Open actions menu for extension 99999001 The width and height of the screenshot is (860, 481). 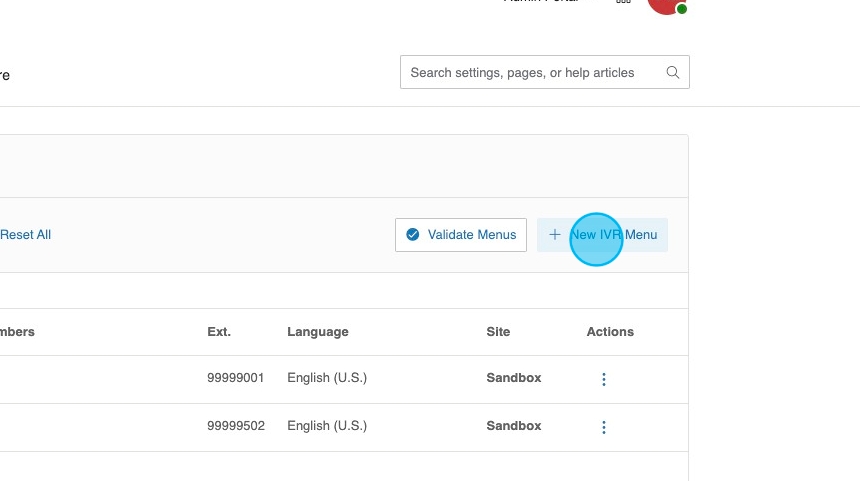604,379
